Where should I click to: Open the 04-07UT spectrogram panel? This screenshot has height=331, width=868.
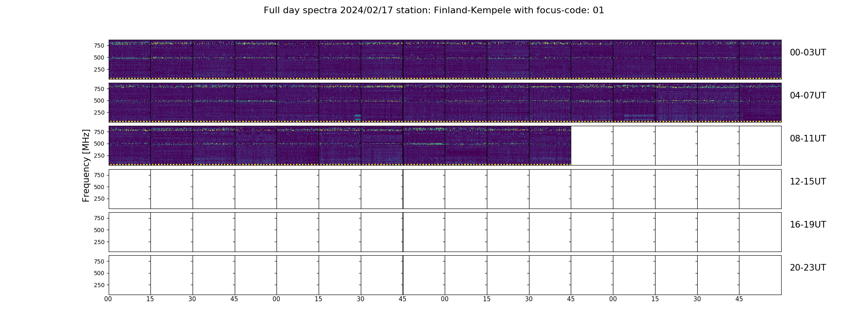445,103
